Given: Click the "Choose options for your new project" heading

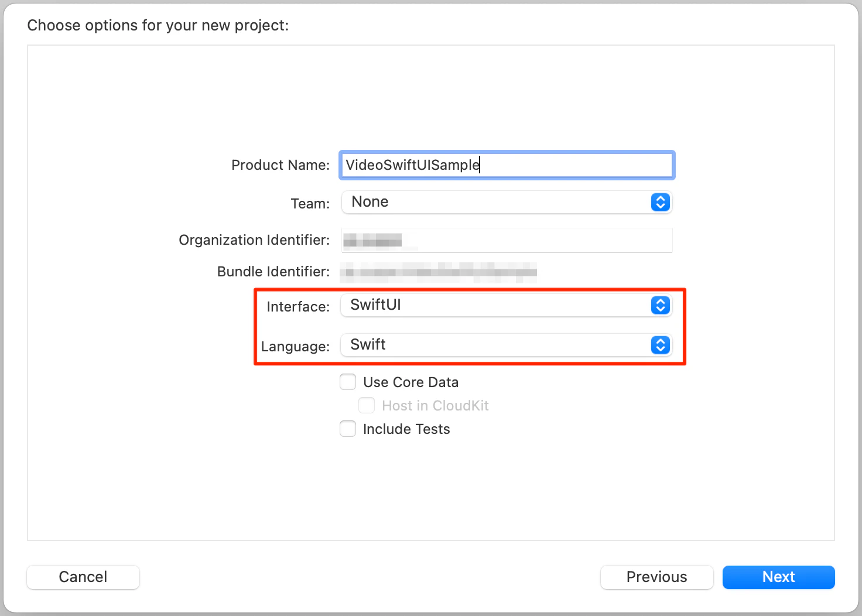Looking at the screenshot, I should pos(158,25).
